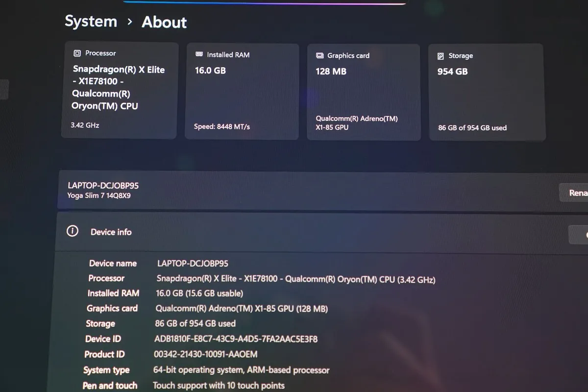Open the Processor summary card

pos(120,90)
